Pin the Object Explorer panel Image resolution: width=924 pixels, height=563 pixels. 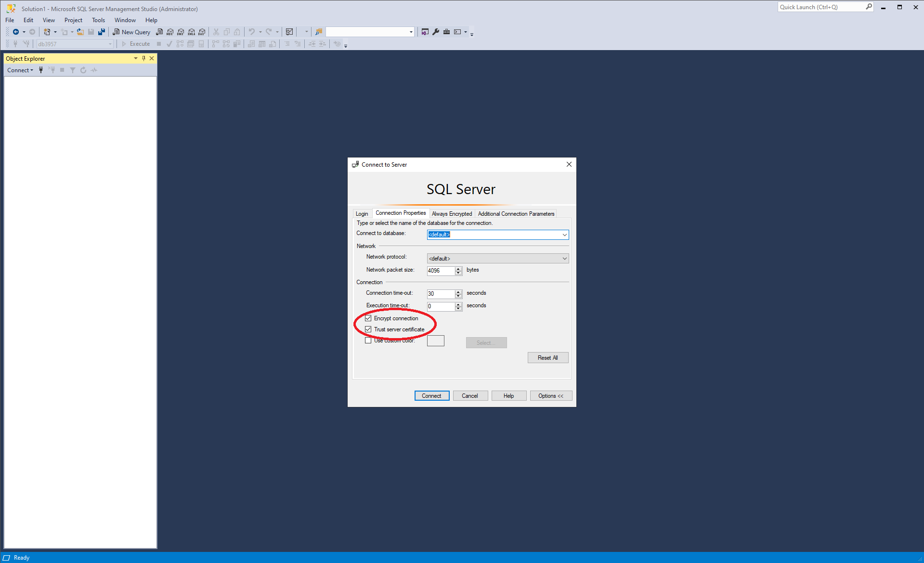pos(143,58)
